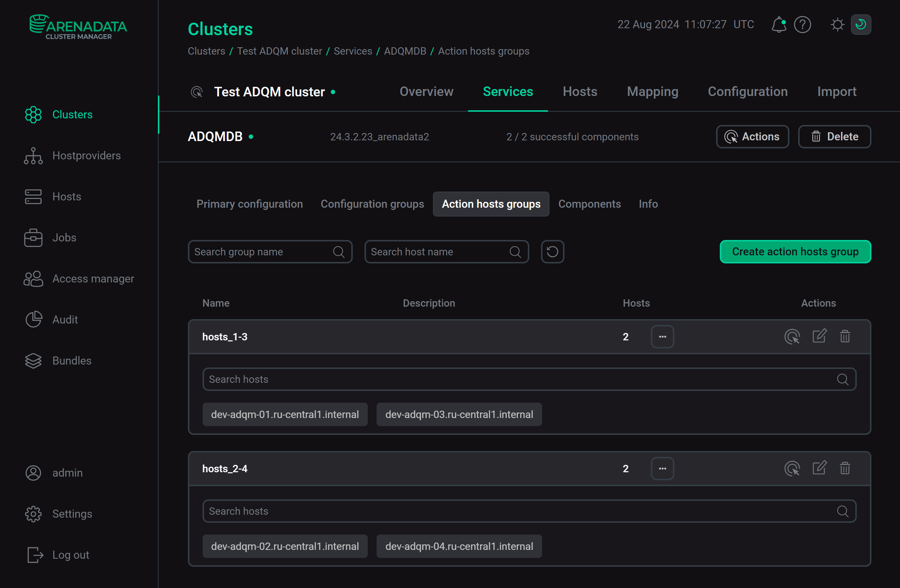This screenshot has width=900, height=588.
Task: Edit the hosts_1-3 group pencil icon
Action: point(819,336)
